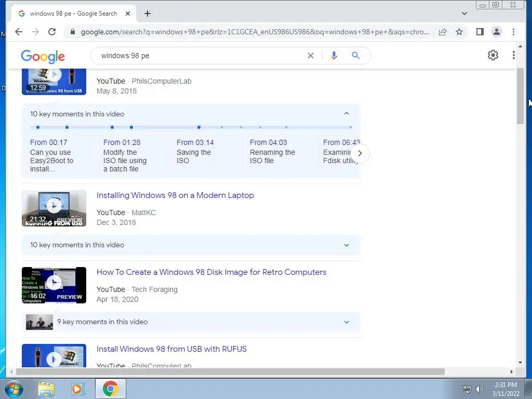The width and height of the screenshot is (532, 399).
Task: Open Installing Windows 98 on a Modern Laptop
Action: click(175, 195)
